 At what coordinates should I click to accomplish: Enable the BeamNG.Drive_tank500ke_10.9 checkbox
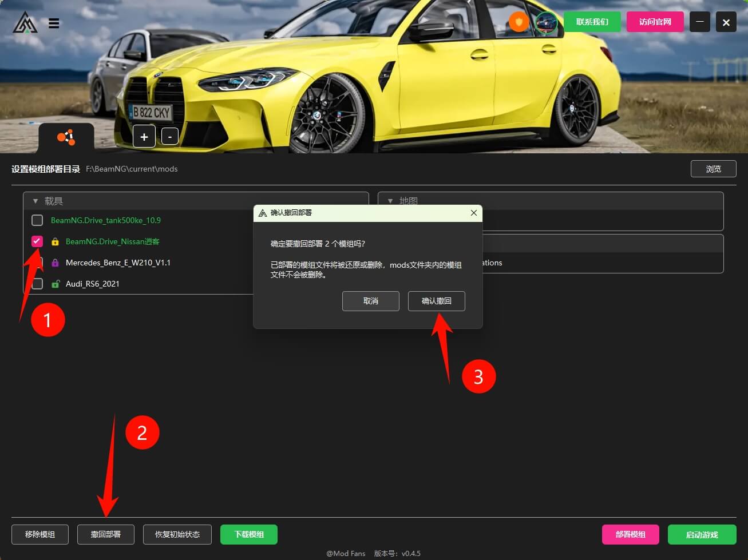click(37, 220)
